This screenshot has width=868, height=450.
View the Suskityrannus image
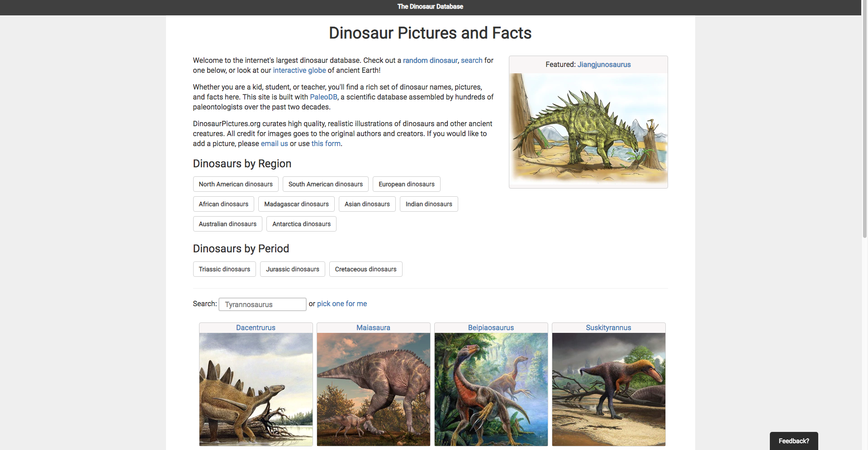[x=608, y=389]
